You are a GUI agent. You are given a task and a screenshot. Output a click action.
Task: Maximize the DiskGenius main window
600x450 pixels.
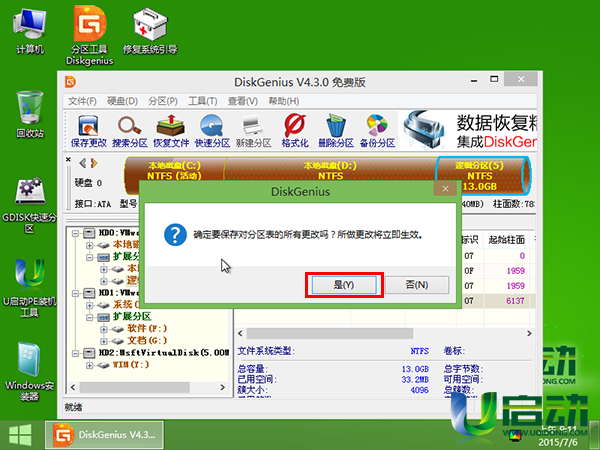(x=494, y=79)
